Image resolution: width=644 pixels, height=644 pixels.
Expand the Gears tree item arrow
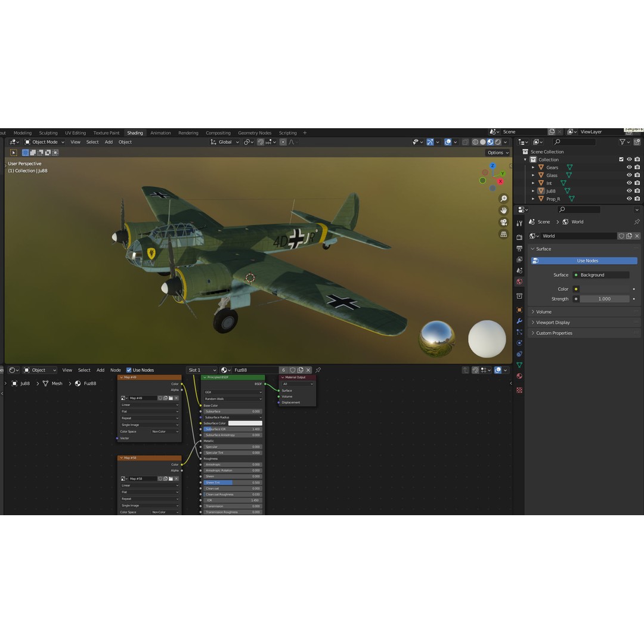(533, 167)
